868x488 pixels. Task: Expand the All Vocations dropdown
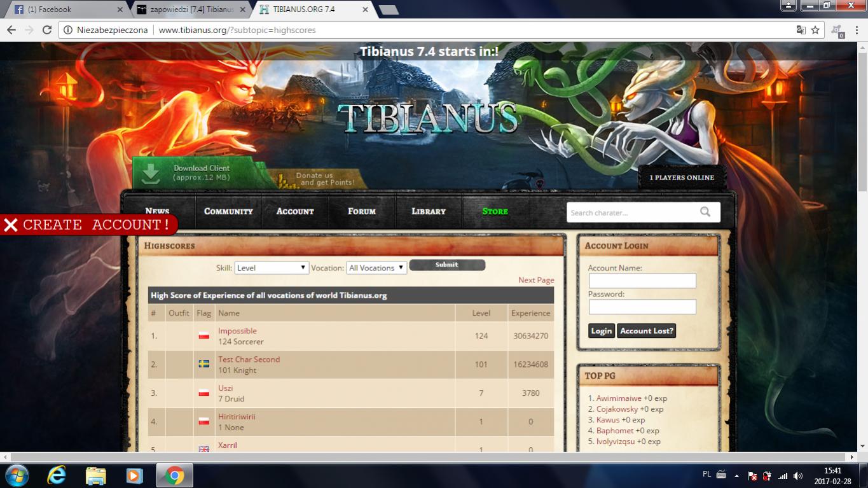coord(376,268)
